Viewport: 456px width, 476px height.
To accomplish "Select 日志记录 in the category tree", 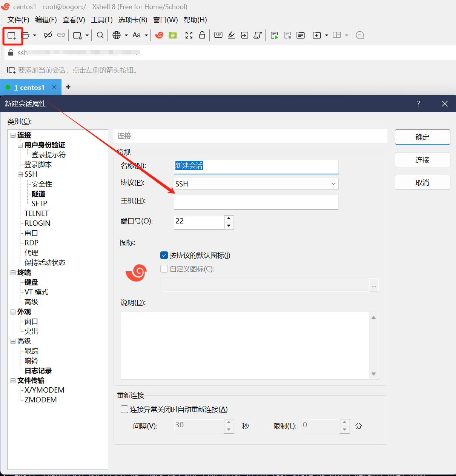I will coord(38,371).
